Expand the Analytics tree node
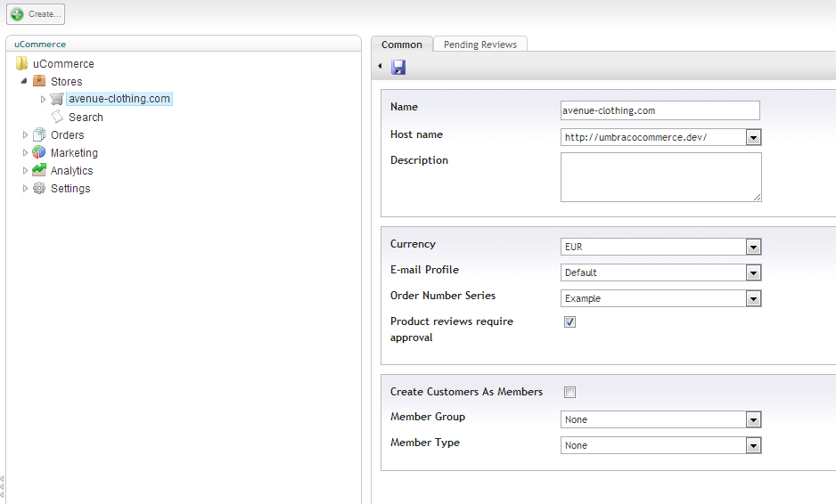Screen dimensions: 836x504 point(25,170)
